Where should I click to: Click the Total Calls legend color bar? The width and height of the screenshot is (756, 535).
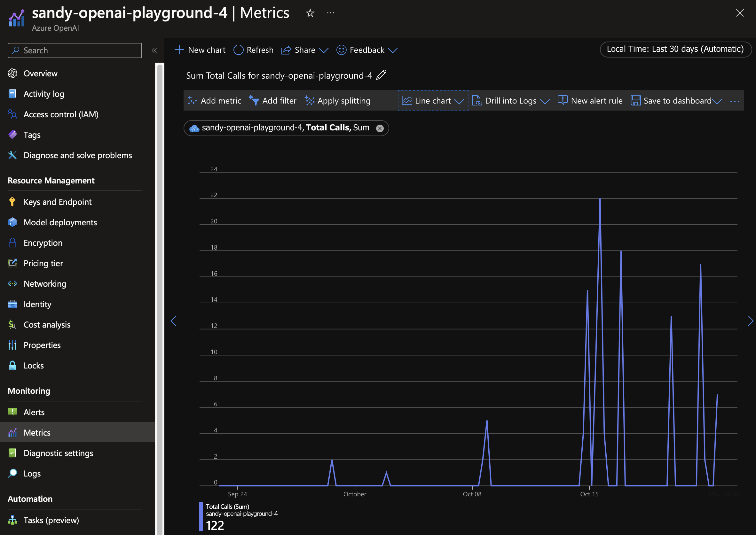(x=201, y=516)
